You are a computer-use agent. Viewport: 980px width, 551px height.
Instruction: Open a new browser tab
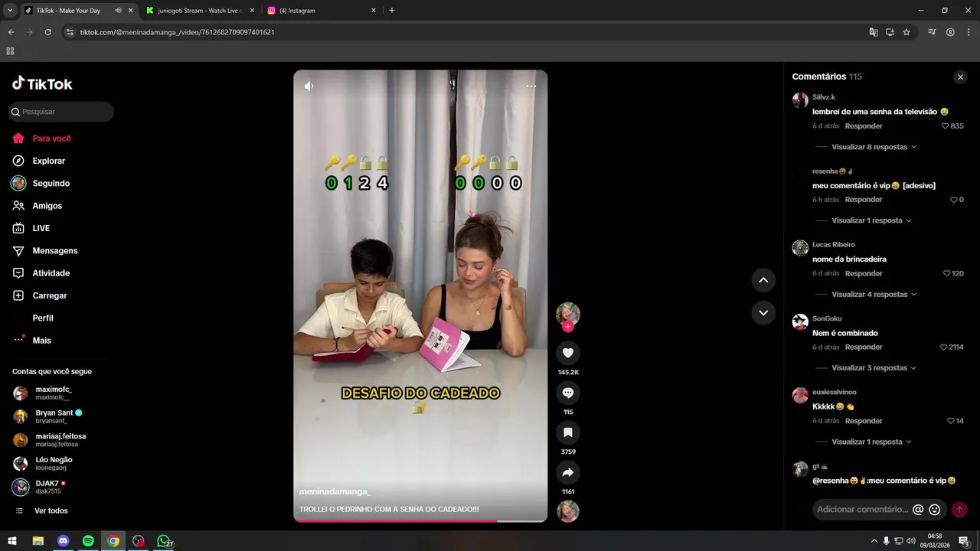pyautogui.click(x=392, y=11)
